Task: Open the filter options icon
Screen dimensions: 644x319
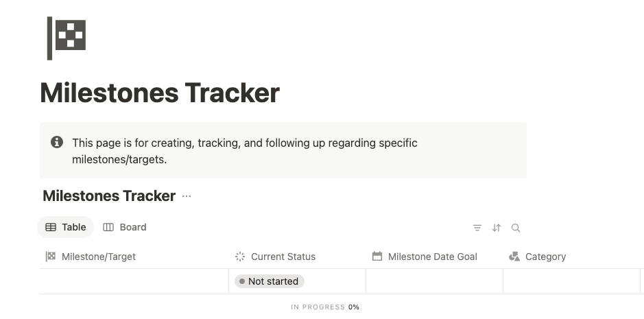Action: (477, 228)
